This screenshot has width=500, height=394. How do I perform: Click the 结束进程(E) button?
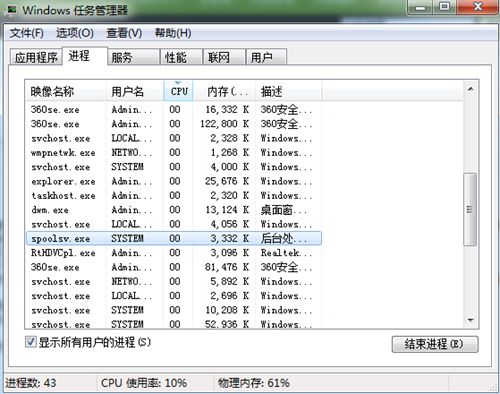pyautogui.click(x=435, y=344)
